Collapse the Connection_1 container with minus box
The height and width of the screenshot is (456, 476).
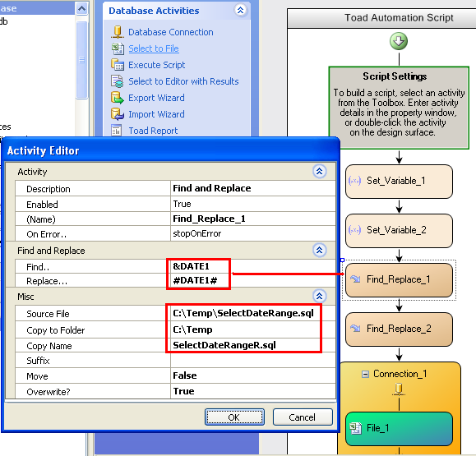pyautogui.click(x=366, y=374)
